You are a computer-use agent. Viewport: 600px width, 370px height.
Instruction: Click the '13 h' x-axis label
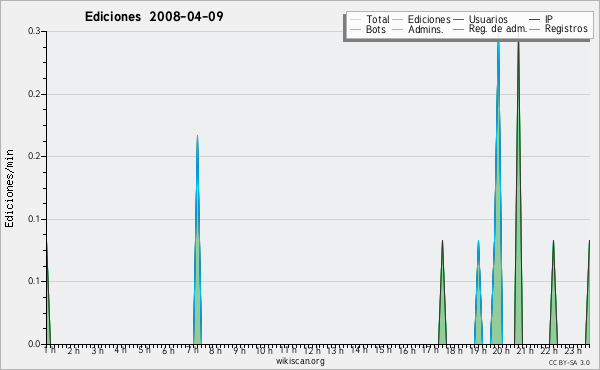pos(335,350)
